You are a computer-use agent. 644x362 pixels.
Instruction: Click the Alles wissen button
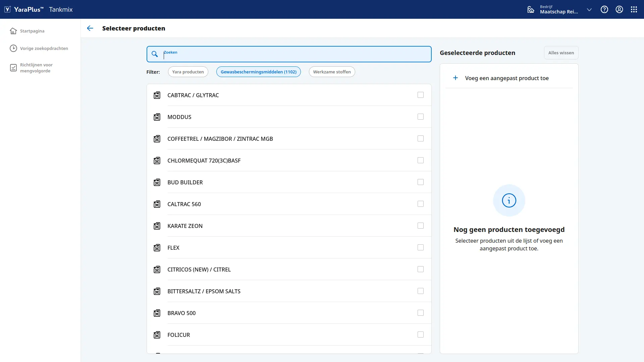tap(561, 53)
